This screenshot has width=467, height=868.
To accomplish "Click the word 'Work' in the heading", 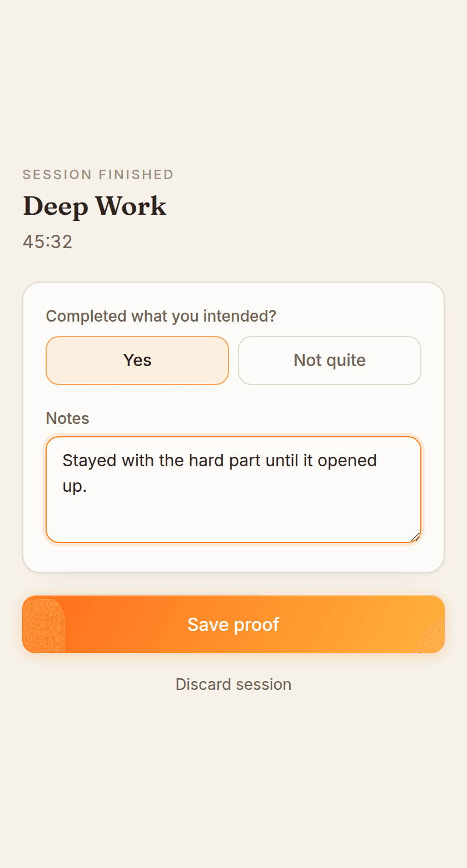I will (x=131, y=206).
